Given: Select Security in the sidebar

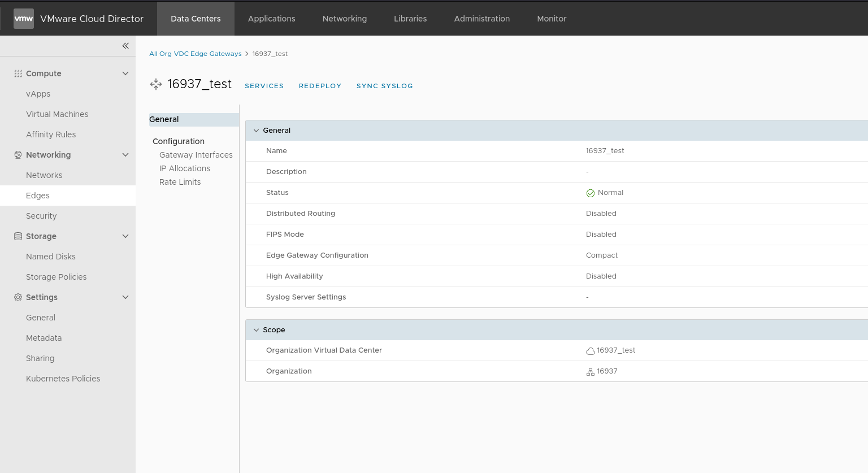Looking at the screenshot, I should tap(41, 216).
